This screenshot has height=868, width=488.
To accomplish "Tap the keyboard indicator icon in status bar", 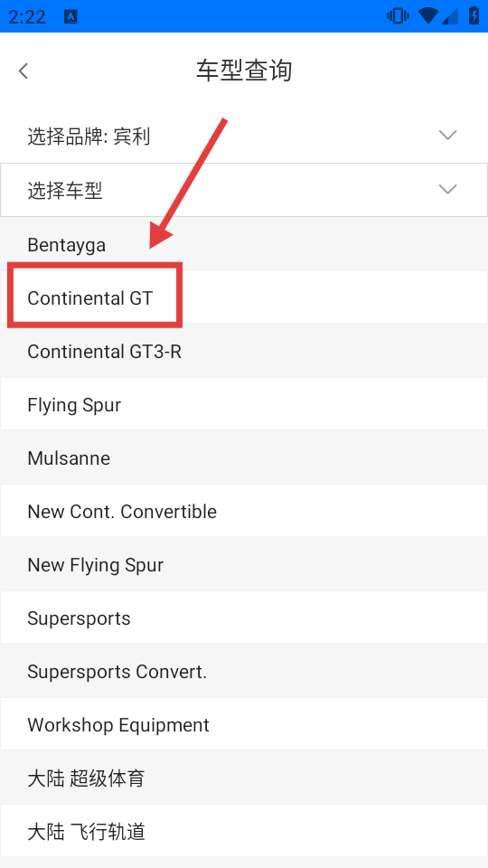I will 70,16.
